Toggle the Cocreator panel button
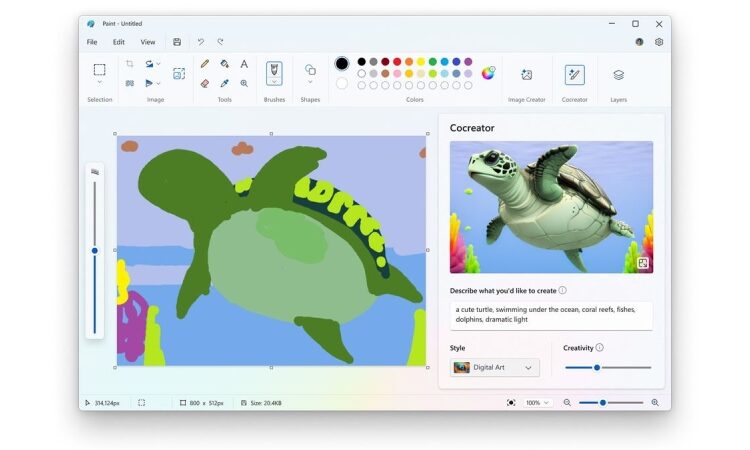The height and width of the screenshot is (450, 750). coord(574,75)
